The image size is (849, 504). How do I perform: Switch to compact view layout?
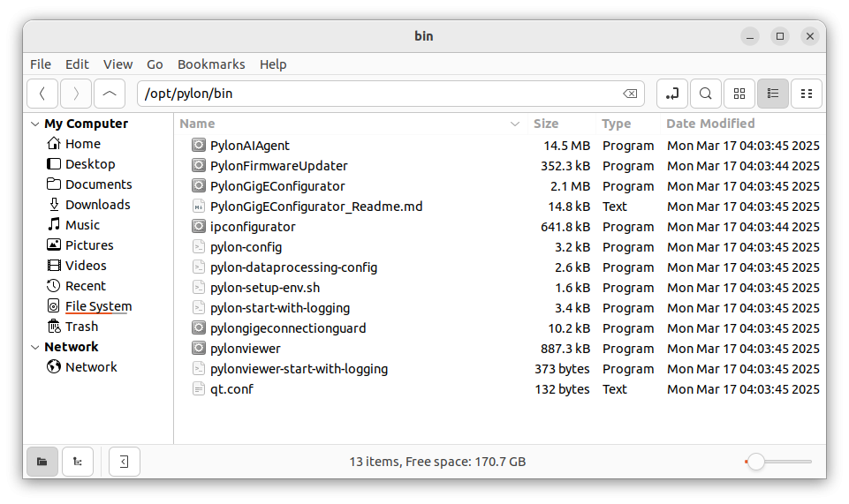[807, 94]
